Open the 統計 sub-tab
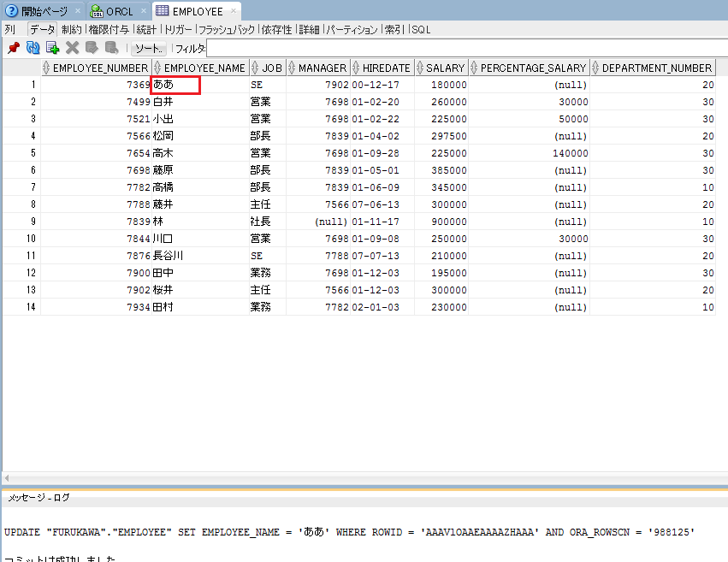This screenshot has width=728, height=562. [x=147, y=30]
